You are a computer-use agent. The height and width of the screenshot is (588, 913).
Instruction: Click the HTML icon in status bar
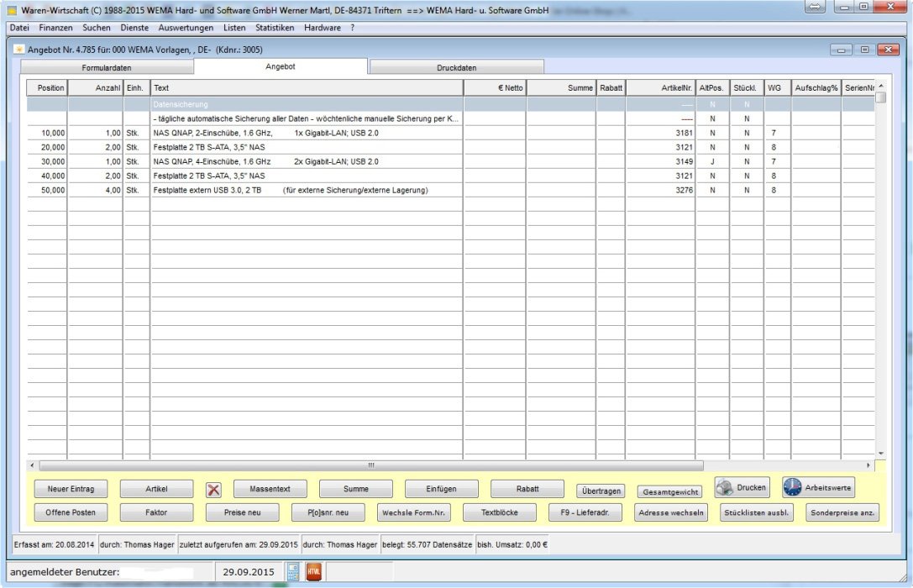[314, 572]
